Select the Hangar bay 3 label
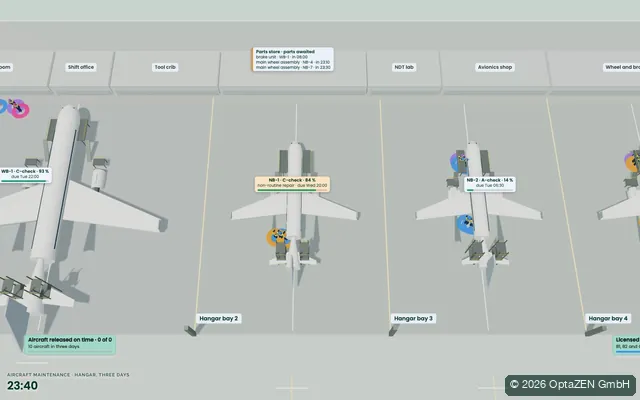 pyautogui.click(x=413, y=318)
